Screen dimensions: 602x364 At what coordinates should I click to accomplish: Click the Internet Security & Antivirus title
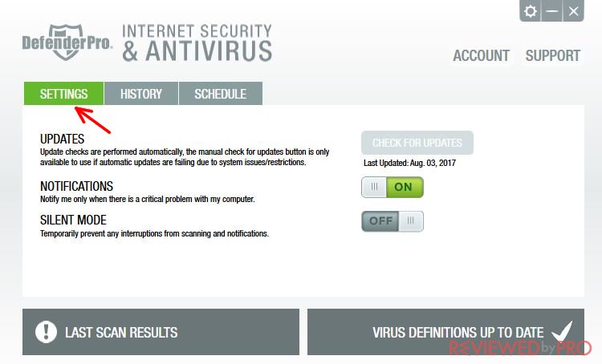tap(197, 43)
